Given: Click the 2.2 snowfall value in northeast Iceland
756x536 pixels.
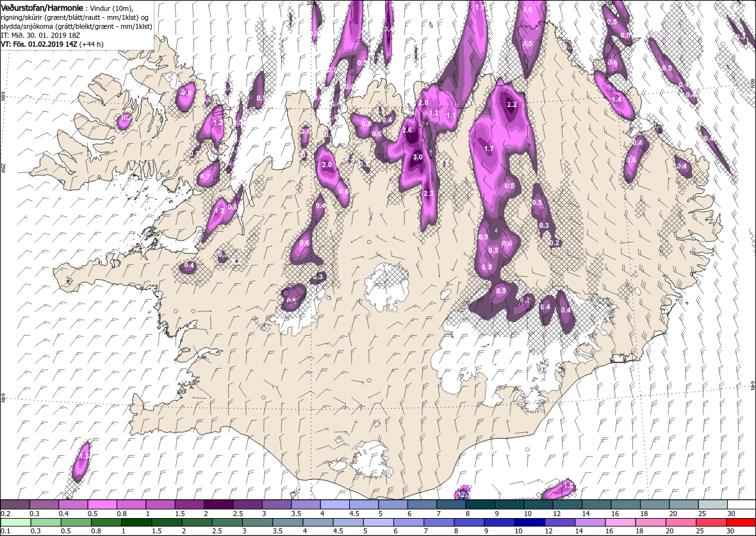Looking at the screenshot, I should pos(512,104).
